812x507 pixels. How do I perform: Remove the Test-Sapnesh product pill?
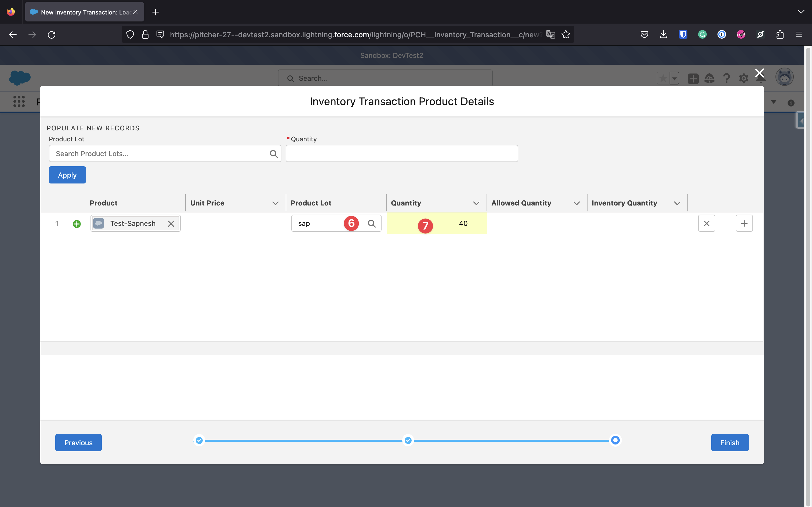click(x=171, y=224)
